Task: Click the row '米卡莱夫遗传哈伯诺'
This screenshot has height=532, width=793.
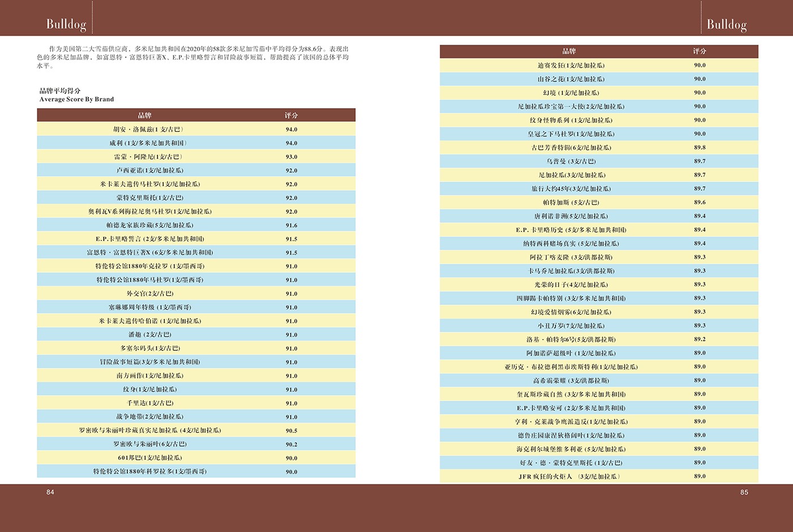Action: coord(196,321)
